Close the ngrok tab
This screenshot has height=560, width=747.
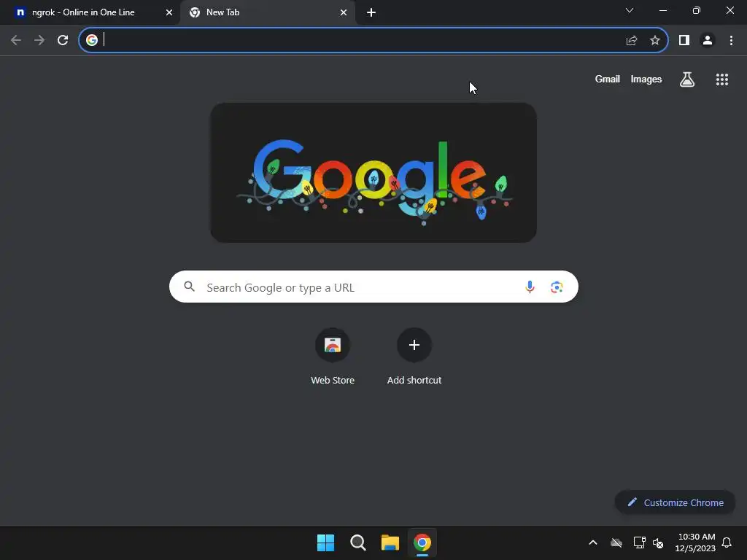[169, 12]
